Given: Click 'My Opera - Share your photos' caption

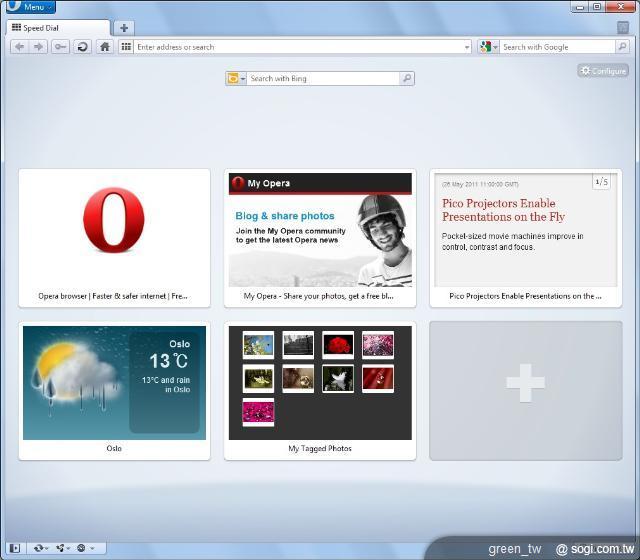Looking at the screenshot, I should [x=318, y=296].
